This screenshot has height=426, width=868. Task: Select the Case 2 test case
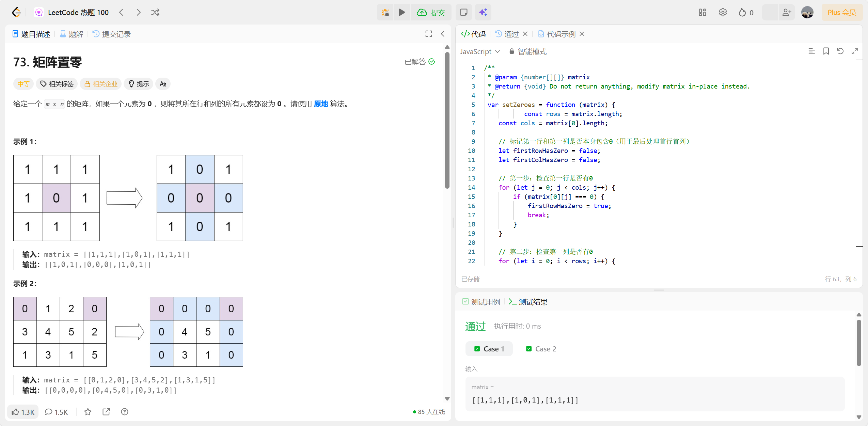click(x=541, y=349)
